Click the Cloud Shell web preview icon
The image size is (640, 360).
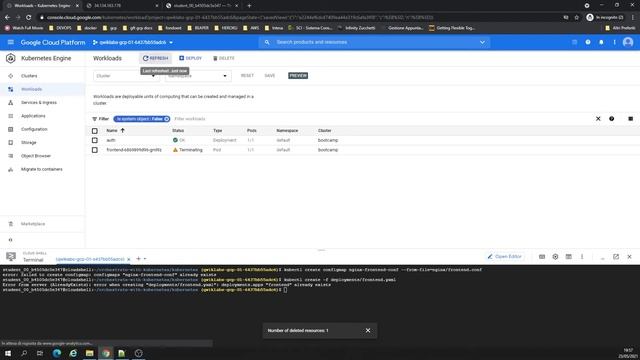tap(569, 257)
